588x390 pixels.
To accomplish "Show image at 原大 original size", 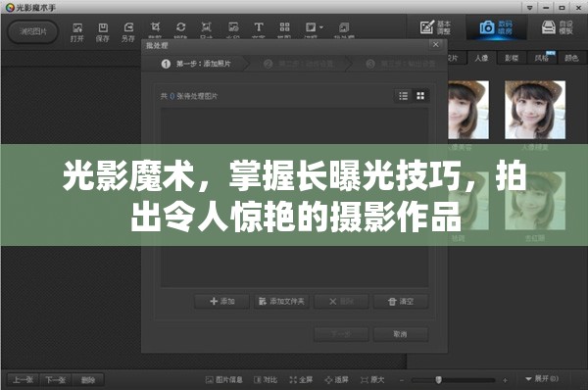I will tap(372, 380).
